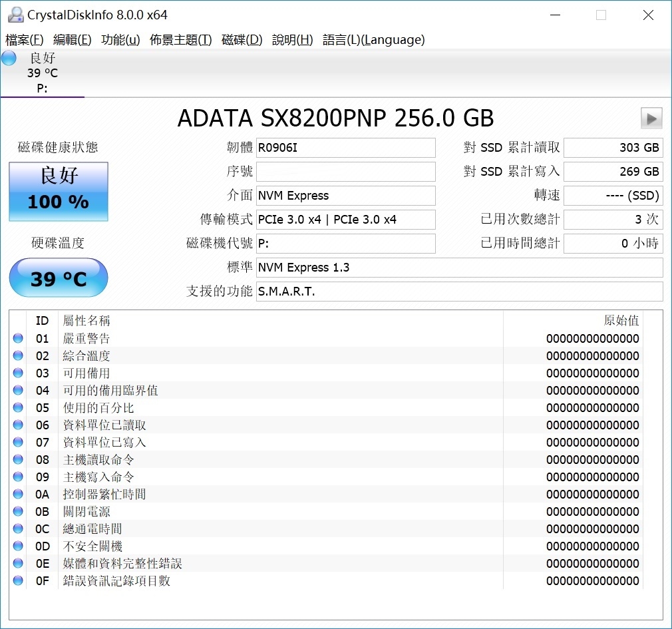The width and height of the screenshot is (672, 629).
Task: Close the CrystalDiskInfo window
Action: pyautogui.click(x=649, y=15)
